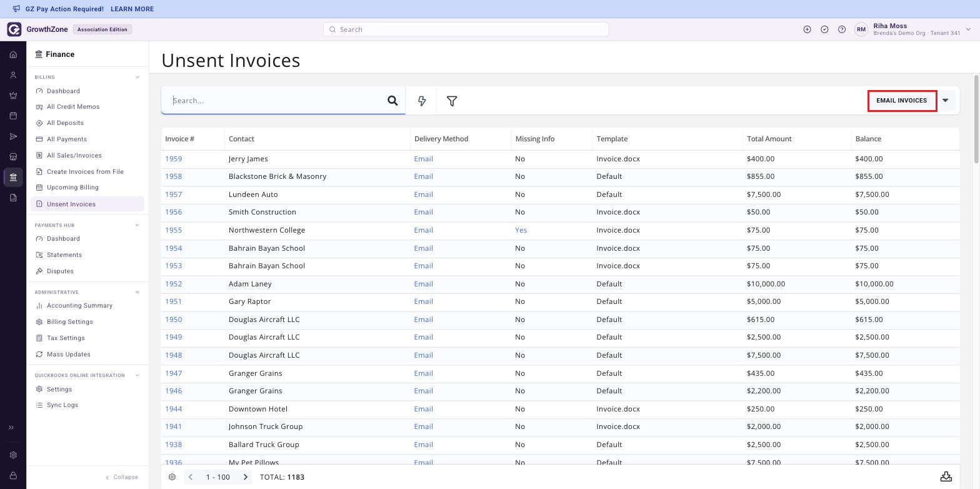
Task: Click the Email Invoices button
Action: coord(902,101)
